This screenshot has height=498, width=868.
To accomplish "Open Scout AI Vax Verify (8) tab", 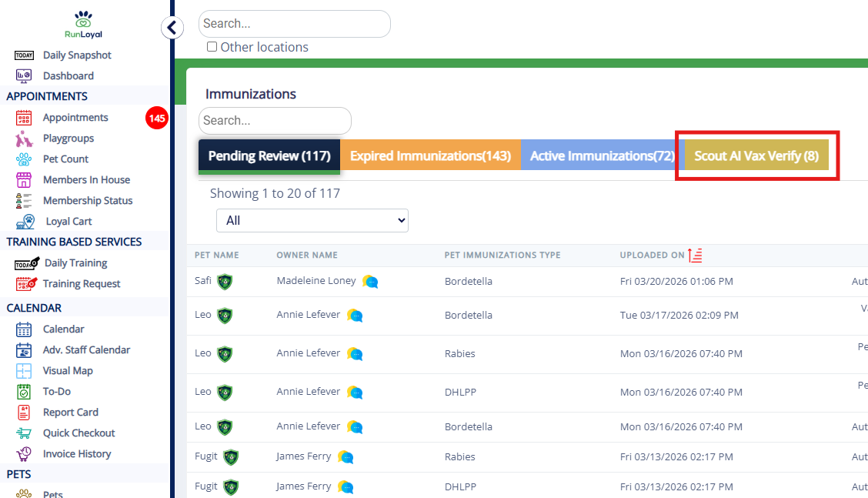I will (x=756, y=156).
